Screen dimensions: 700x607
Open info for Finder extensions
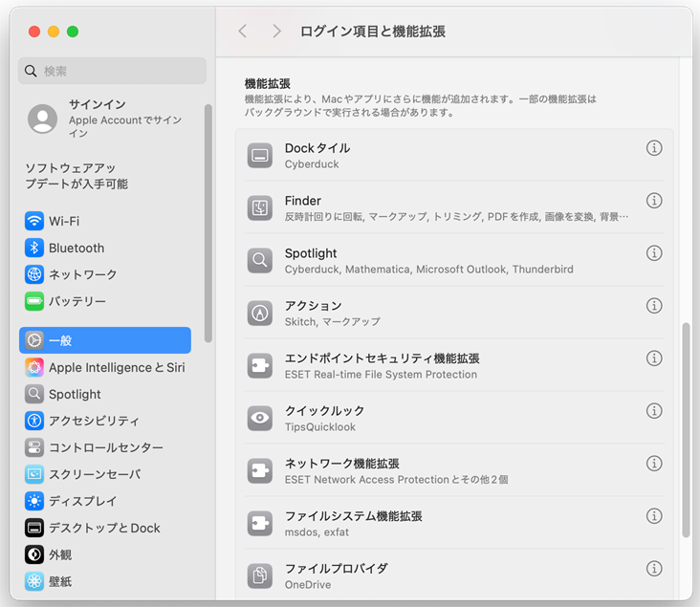pyautogui.click(x=654, y=201)
